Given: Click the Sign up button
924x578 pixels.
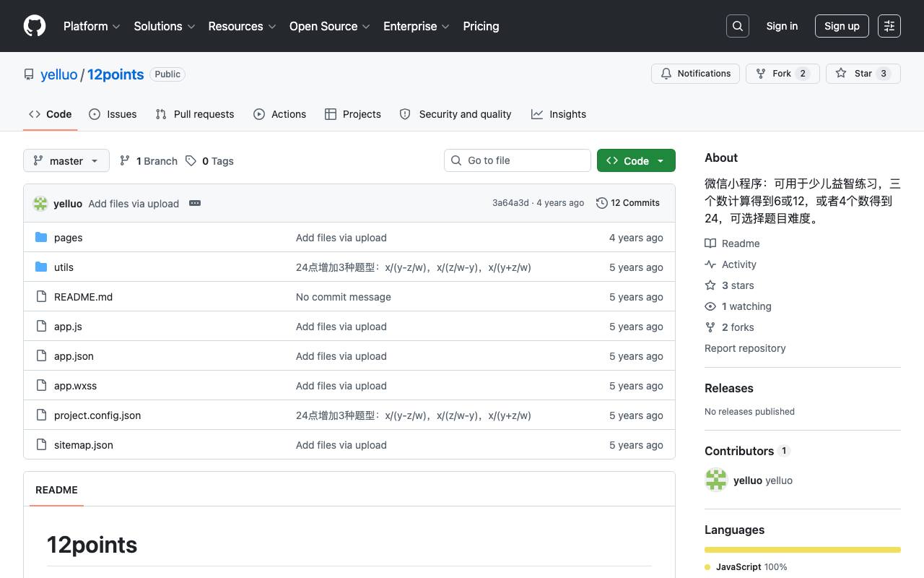Looking at the screenshot, I should tap(842, 26).
